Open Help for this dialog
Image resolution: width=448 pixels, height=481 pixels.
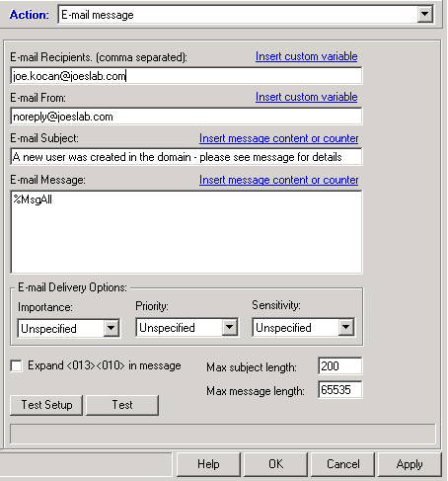(x=208, y=464)
